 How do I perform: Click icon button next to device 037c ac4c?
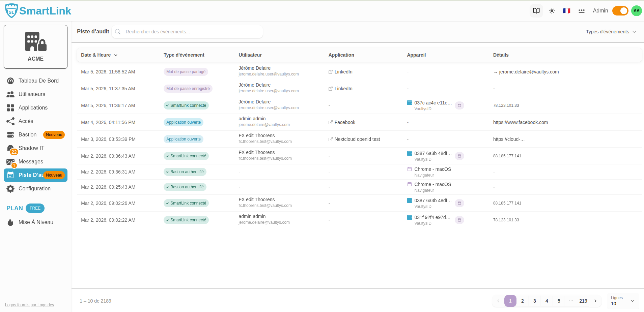click(x=459, y=105)
